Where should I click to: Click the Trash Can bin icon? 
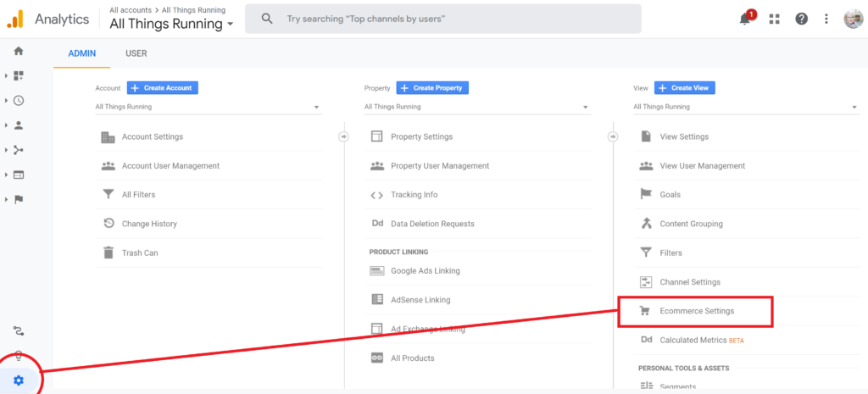point(108,252)
